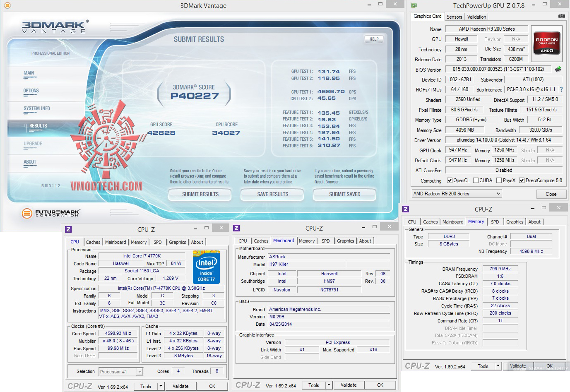
Task: Click Tools button in the CPU-Z Memory window
Action: click(x=483, y=366)
